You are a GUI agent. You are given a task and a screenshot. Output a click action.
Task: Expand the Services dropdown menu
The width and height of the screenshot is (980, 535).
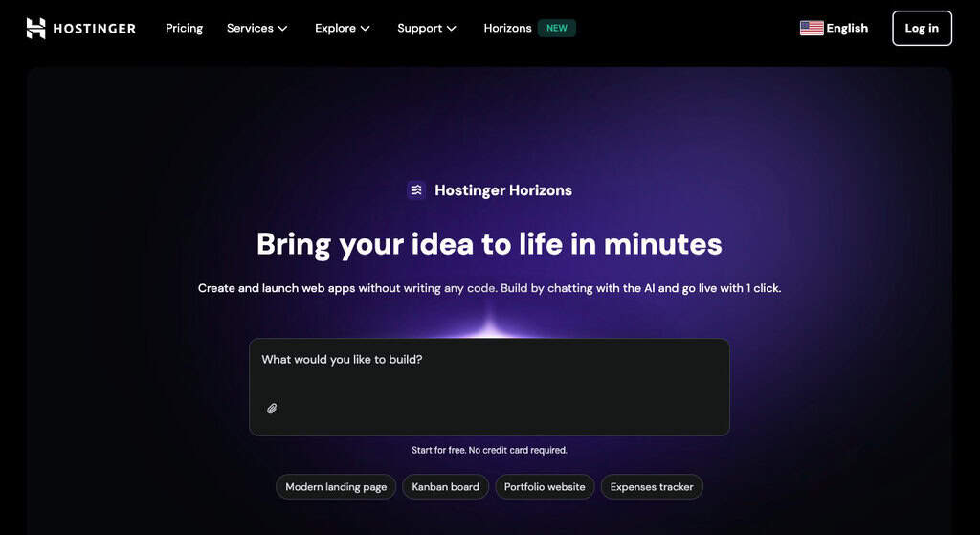(x=256, y=28)
